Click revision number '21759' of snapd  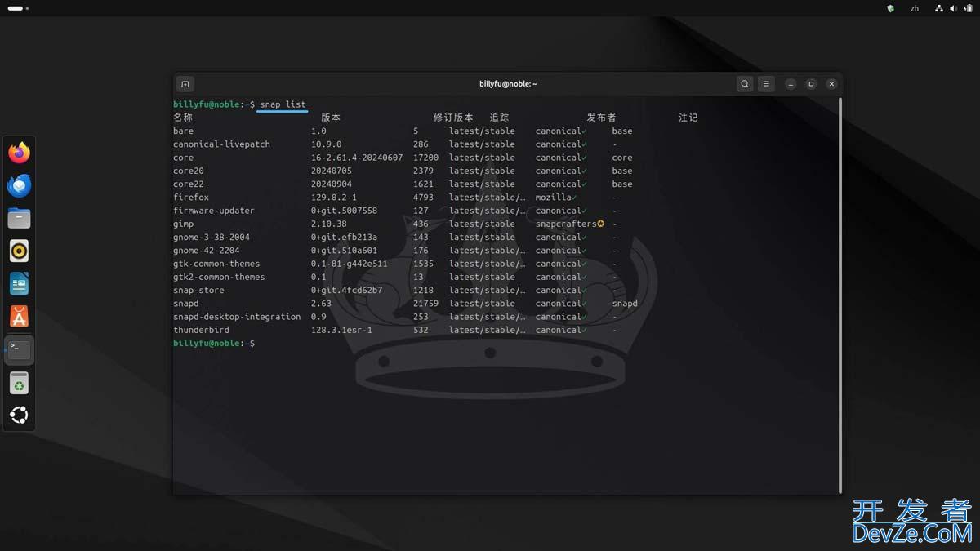click(x=425, y=304)
